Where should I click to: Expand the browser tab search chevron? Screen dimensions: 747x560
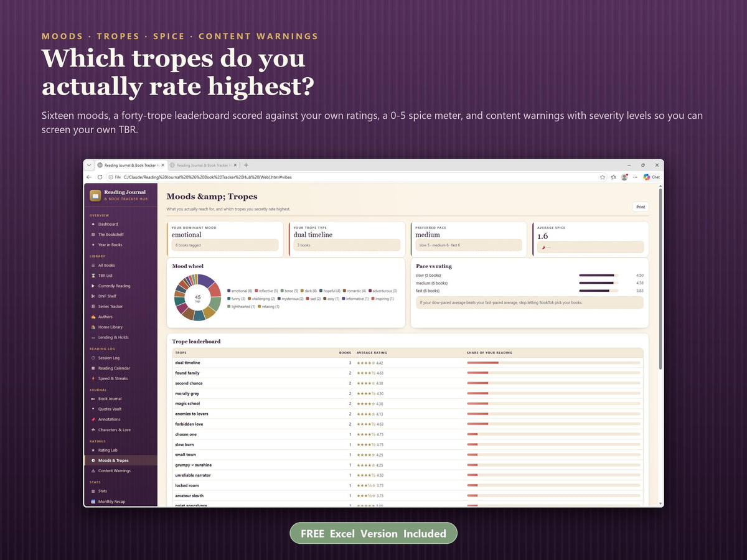(x=89, y=166)
